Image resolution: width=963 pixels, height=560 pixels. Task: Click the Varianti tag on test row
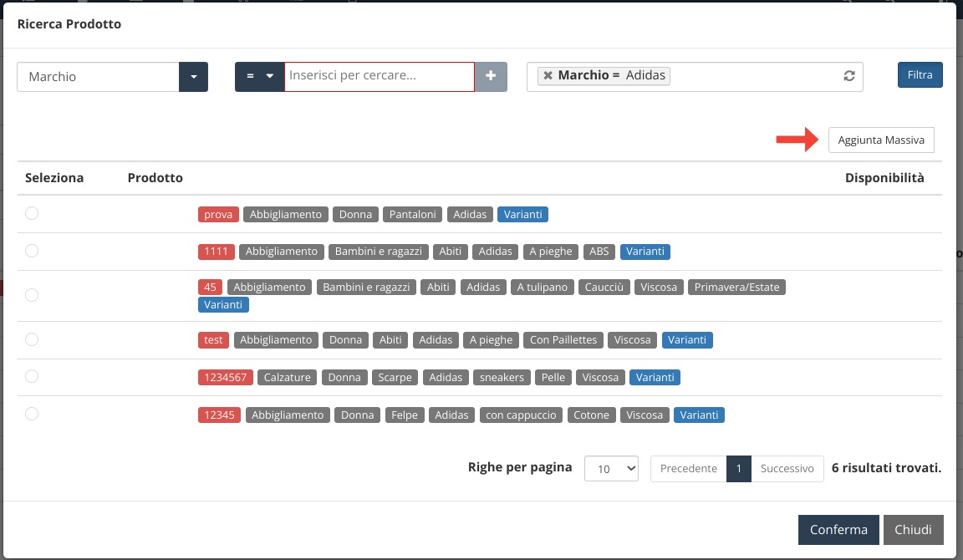point(687,340)
